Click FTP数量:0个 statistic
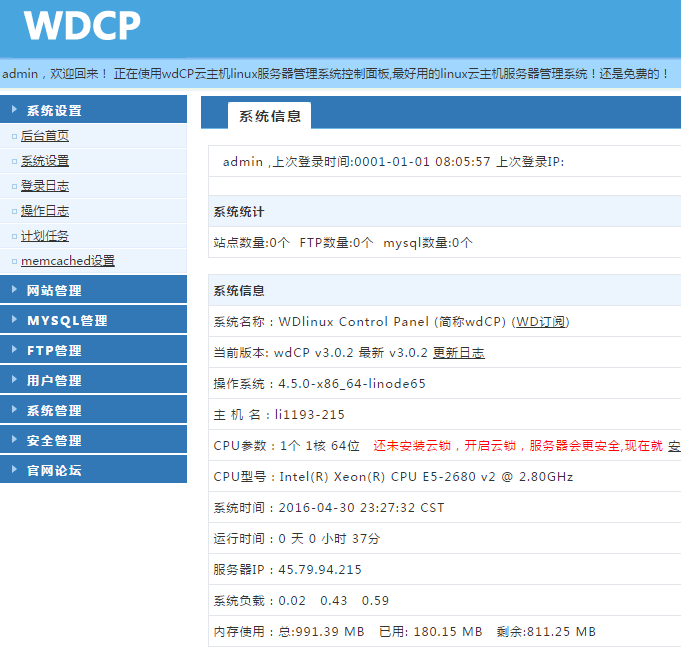 tap(336, 243)
